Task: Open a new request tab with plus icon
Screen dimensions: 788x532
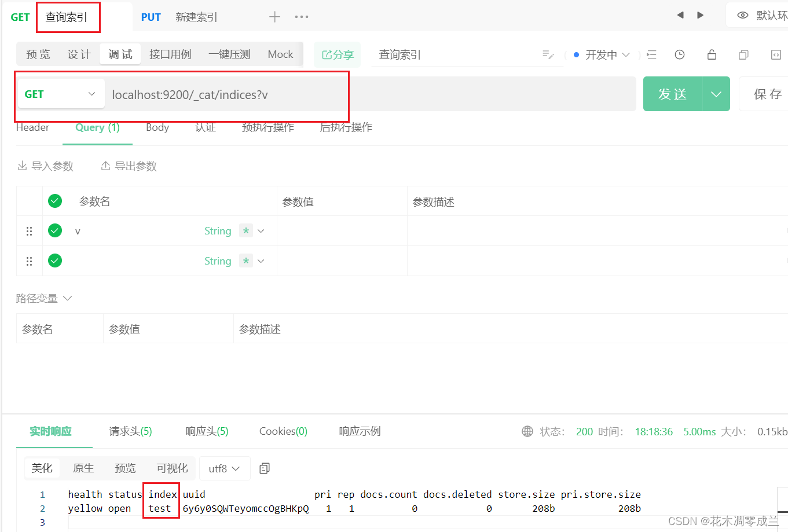Action: (274, 17)
